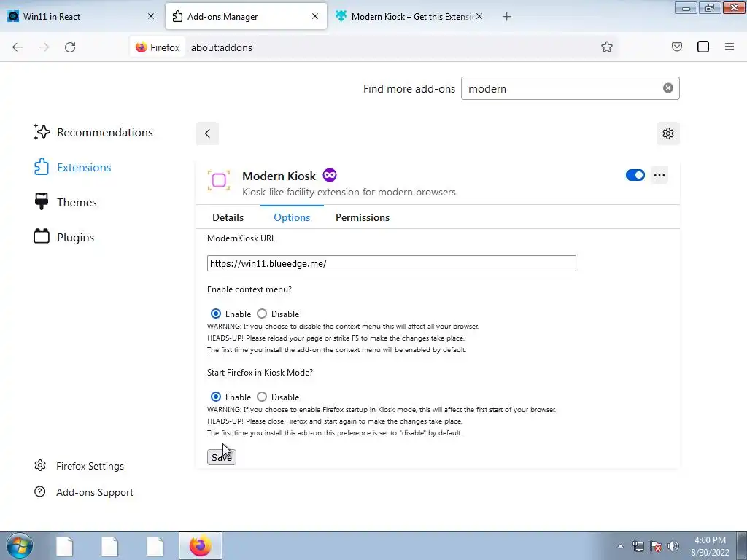This screenshot has height=560, width=747.
Task: Close the Modern Kiosk tab
Action: coord(479,16)
